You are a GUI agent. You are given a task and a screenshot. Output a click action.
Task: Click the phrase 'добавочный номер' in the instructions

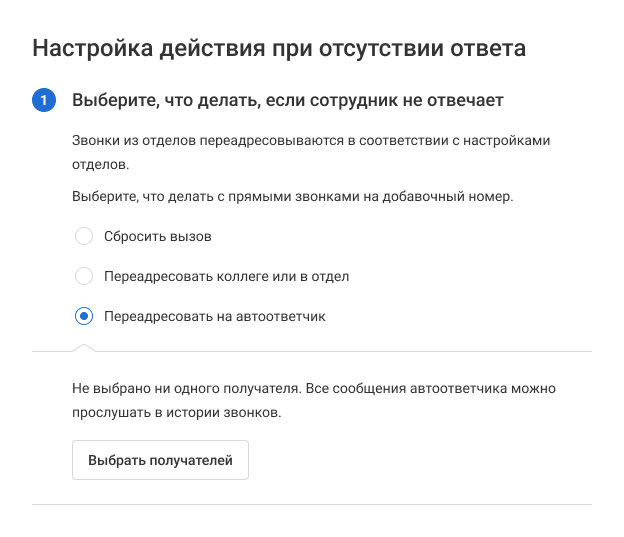point(447,196)
